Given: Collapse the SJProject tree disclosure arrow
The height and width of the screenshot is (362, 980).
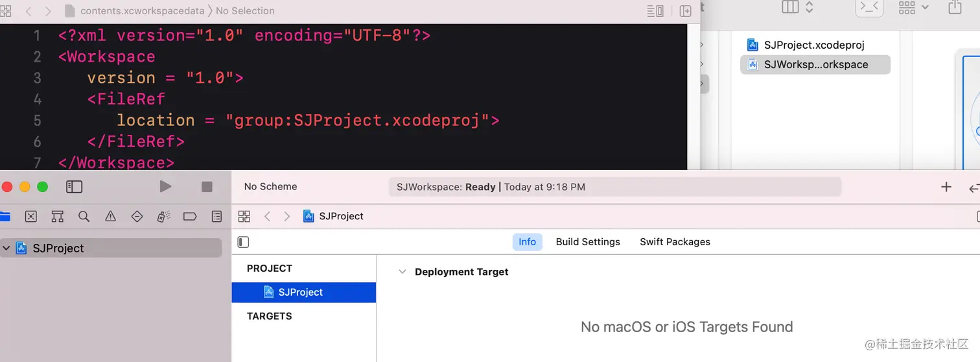Looking at the screenshot, I should coord(6,248).
